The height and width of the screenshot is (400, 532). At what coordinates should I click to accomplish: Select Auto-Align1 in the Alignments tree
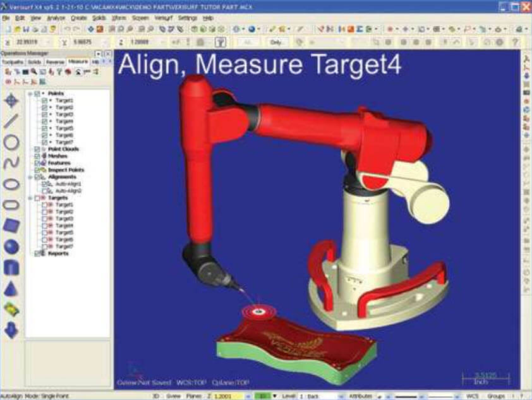(68, 184)
